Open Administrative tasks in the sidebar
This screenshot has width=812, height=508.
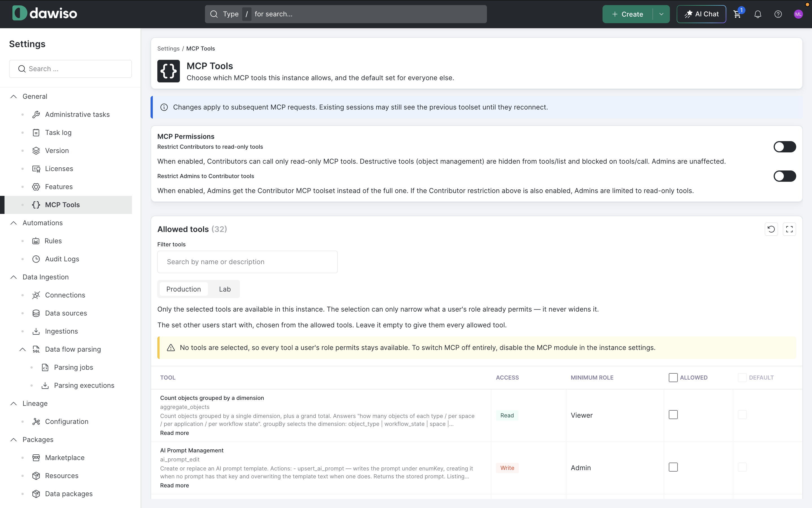[x=77, y=115]
